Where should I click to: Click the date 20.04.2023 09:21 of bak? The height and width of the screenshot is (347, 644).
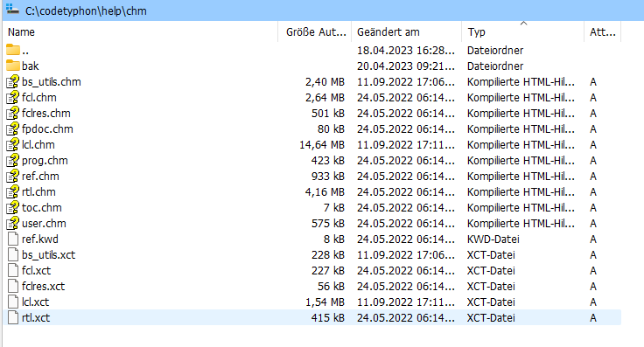[x=406, y=66]
